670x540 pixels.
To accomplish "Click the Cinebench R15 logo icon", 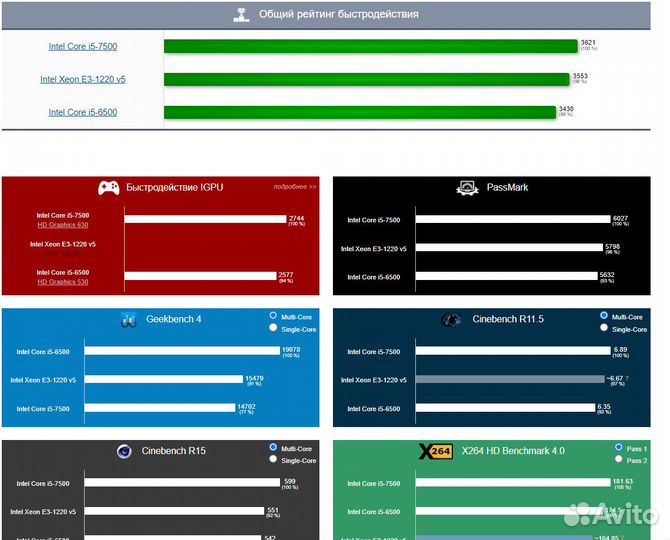I will tap(124, 451).
